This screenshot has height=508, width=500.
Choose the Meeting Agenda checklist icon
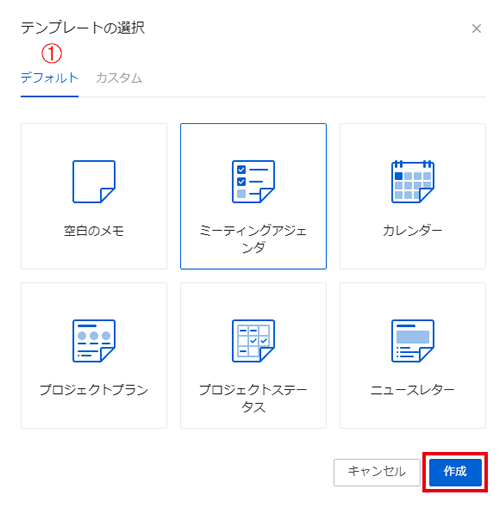click(x=253, y=181)
